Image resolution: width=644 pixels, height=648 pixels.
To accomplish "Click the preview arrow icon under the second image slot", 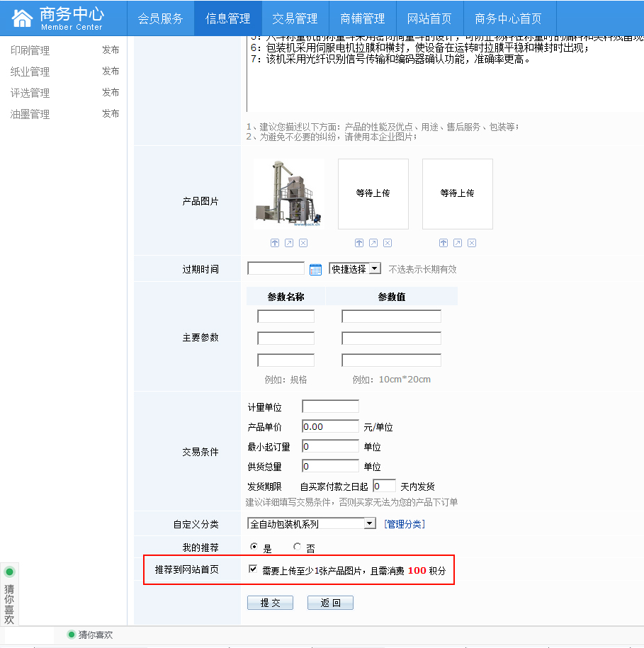I will pos(373,243).
